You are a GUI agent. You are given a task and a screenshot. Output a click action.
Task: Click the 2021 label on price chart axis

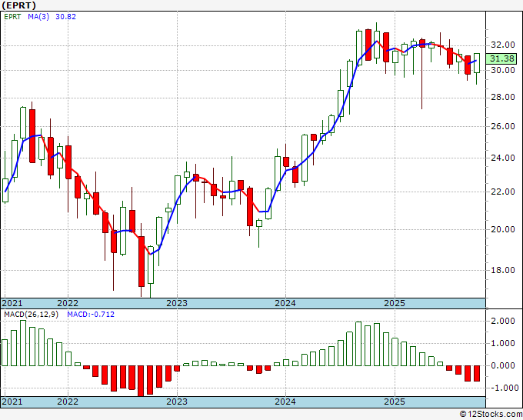click(12, 303)
